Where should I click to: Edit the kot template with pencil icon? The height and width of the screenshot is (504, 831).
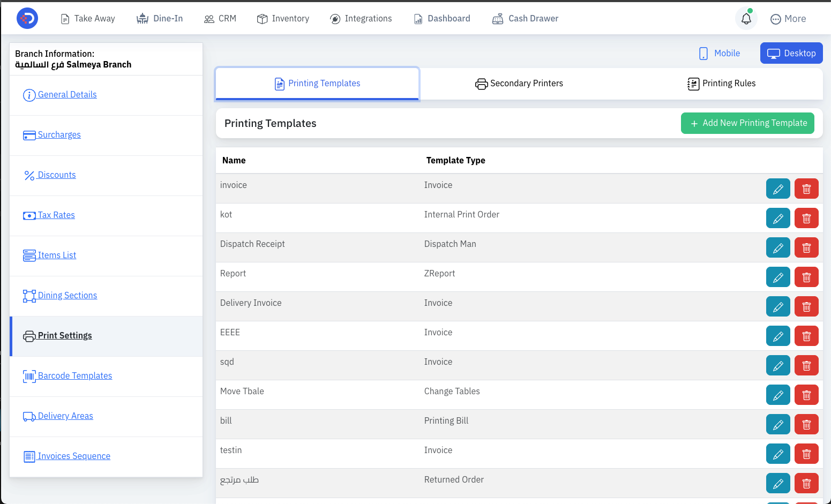tap(778, 218)
